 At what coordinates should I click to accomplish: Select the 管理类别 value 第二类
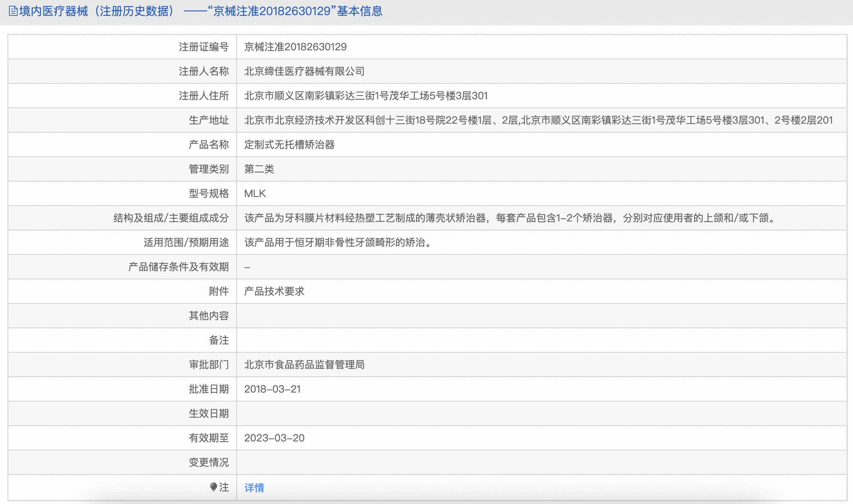259,169
